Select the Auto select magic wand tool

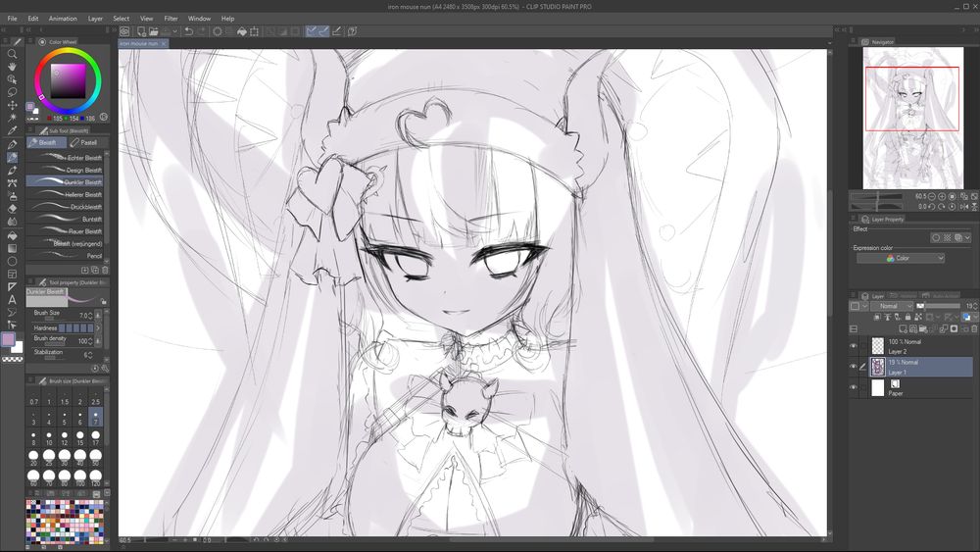pyautogui.click(x=12, y=118)
